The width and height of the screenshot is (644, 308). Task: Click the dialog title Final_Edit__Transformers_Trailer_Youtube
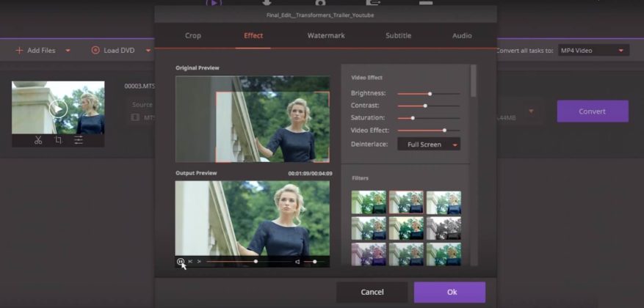320,15
